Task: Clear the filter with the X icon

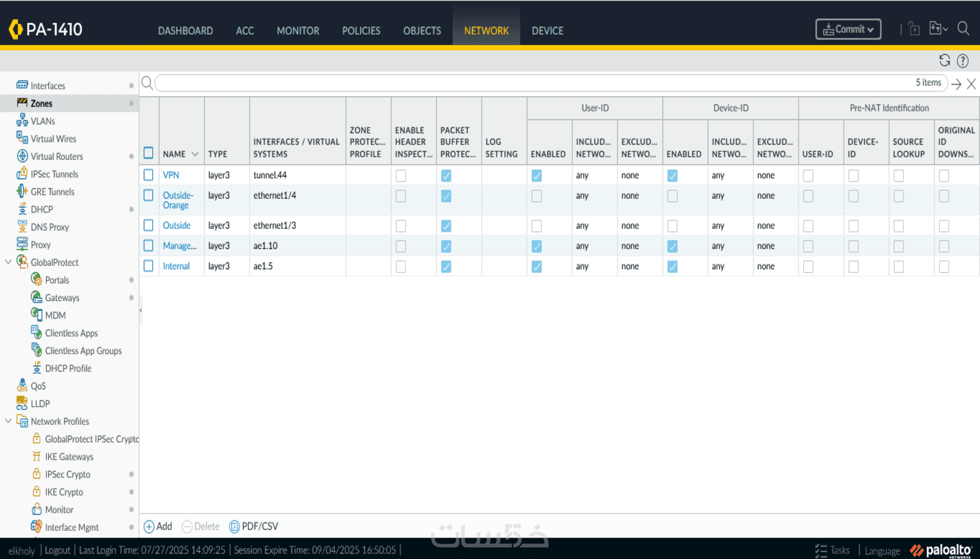Action: point(971,84)
